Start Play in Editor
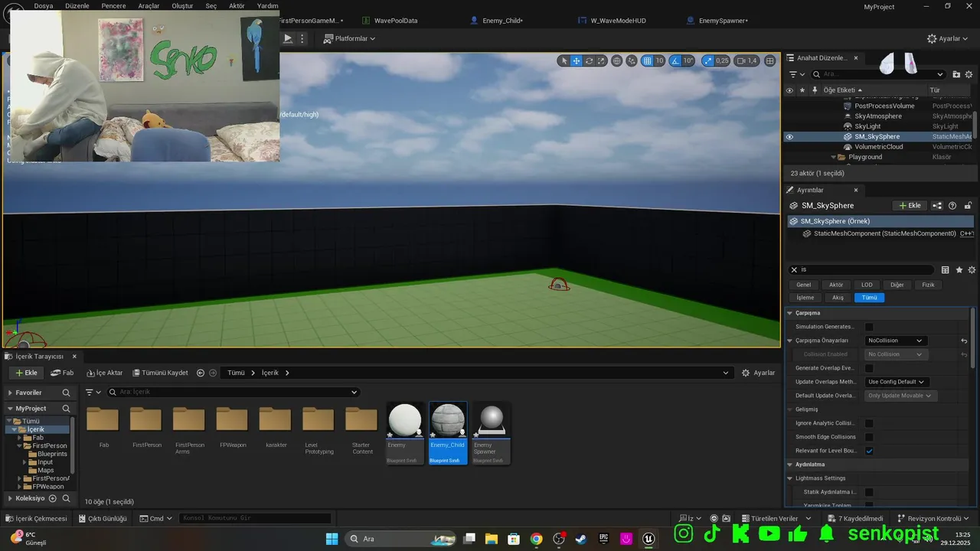 288,38
